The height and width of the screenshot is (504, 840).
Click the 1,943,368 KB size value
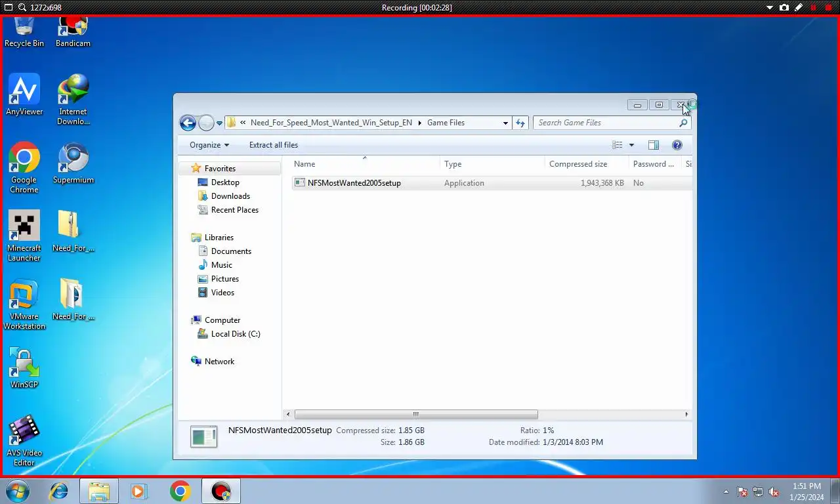coord(602,183)
